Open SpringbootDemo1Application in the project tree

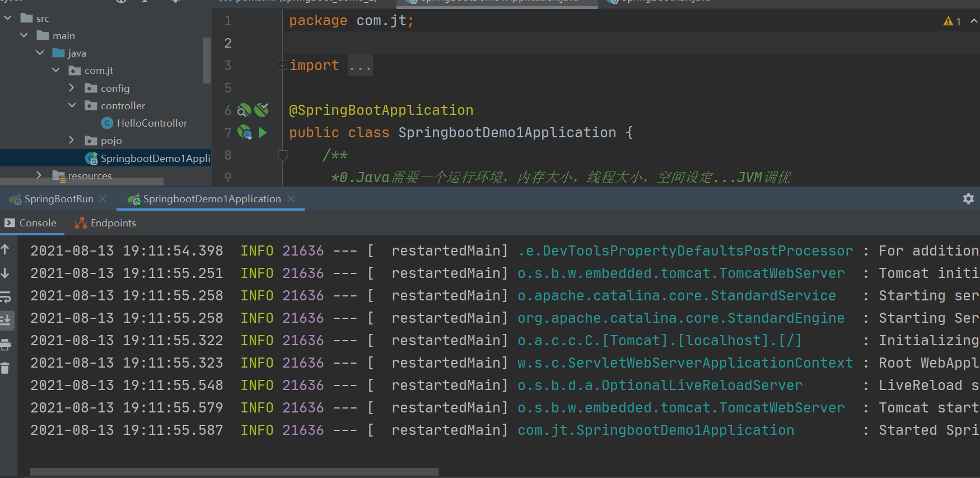click(148, 159)
